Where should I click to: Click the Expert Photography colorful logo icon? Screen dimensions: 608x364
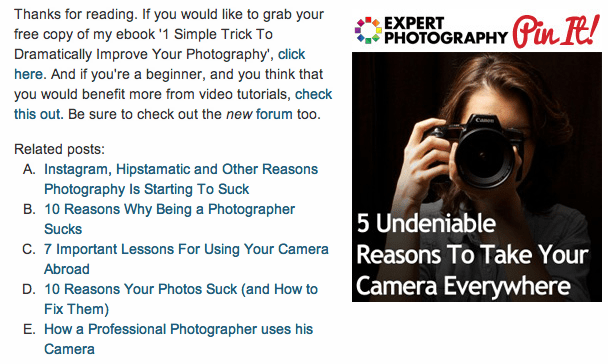(368, 30)
